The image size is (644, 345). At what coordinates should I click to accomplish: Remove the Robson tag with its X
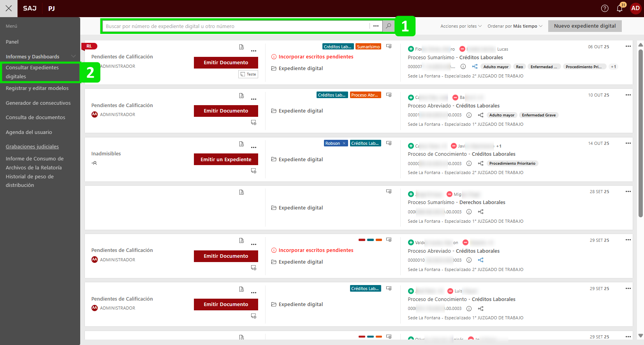pos(344,143)
